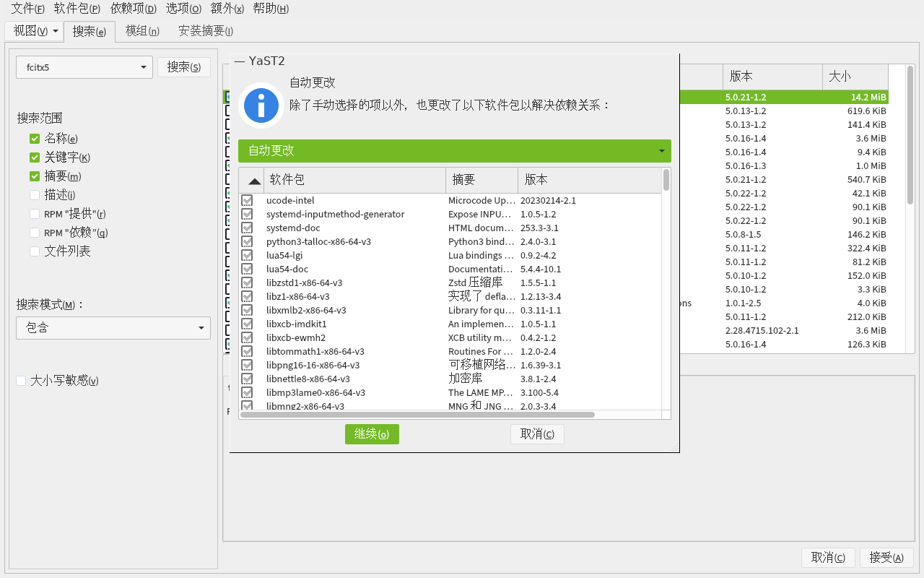
Task: Switch to the 安装摘要 tab
Action: click(206, 31)
